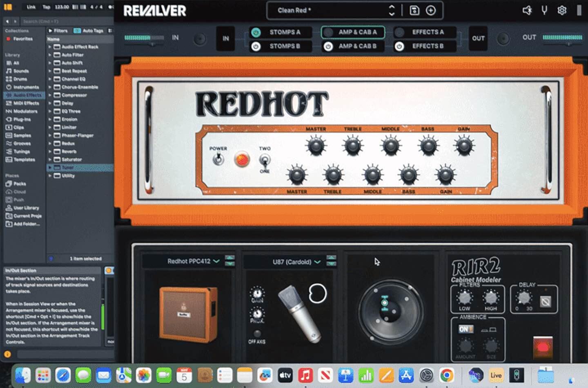Click the previous microphone arrow button

point(331,258)
